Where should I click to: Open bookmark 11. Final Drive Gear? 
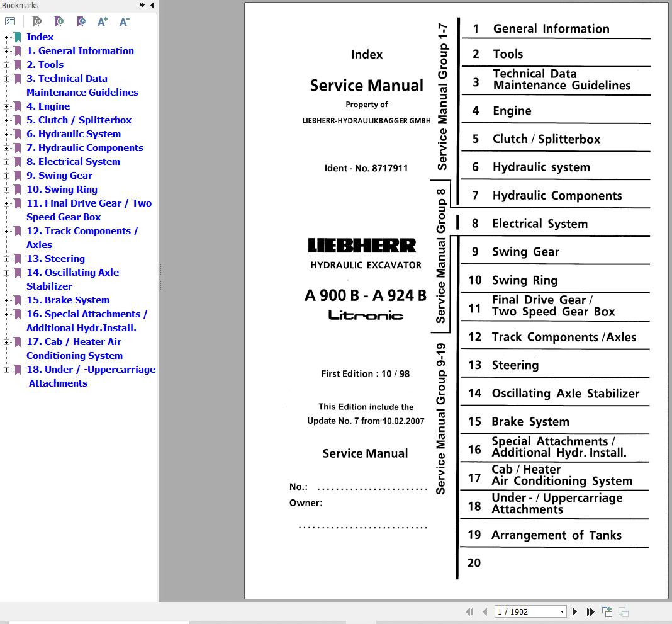tap(89, 210)
